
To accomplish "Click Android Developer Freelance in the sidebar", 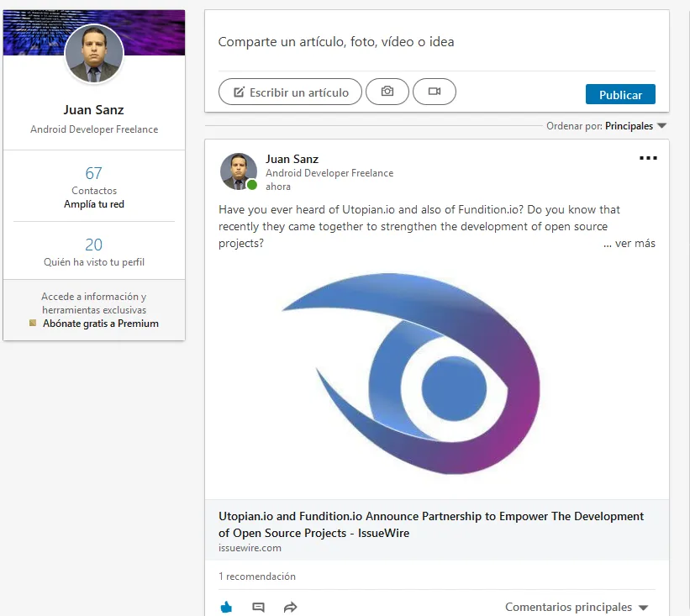I will (94, 129).
